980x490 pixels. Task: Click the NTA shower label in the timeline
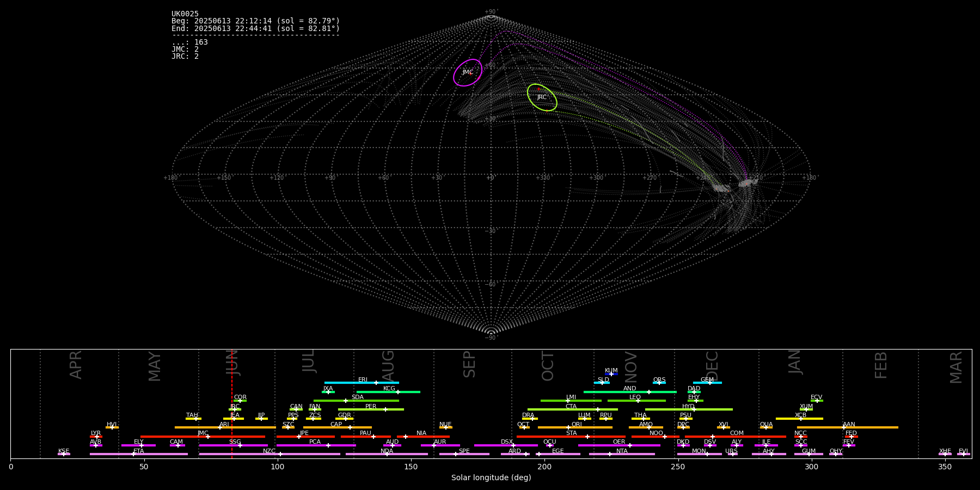(x=622, y=451)
